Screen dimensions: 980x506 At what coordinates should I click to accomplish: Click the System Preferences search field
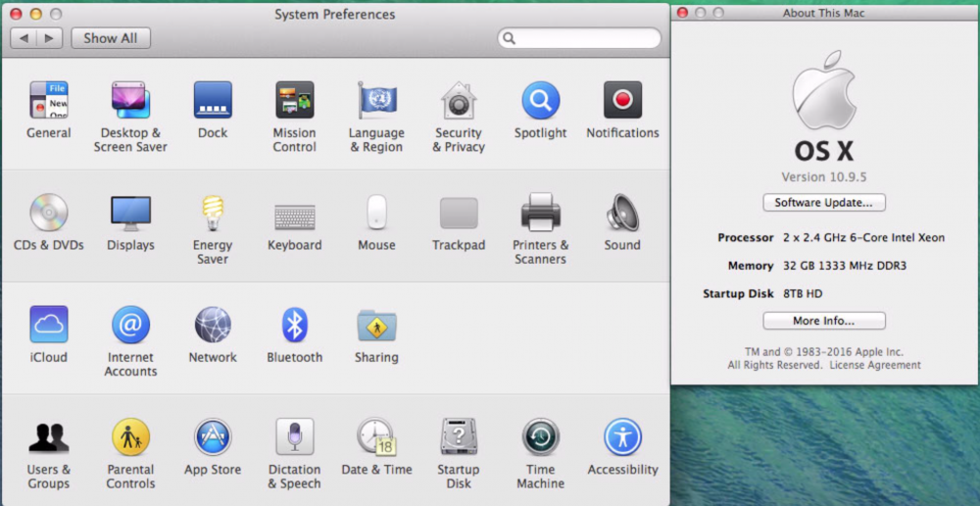579,38
